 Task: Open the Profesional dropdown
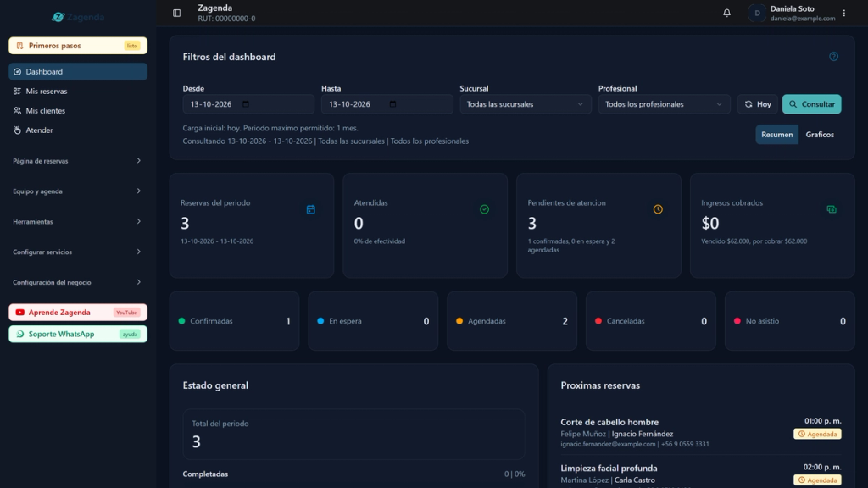(664, 104)
